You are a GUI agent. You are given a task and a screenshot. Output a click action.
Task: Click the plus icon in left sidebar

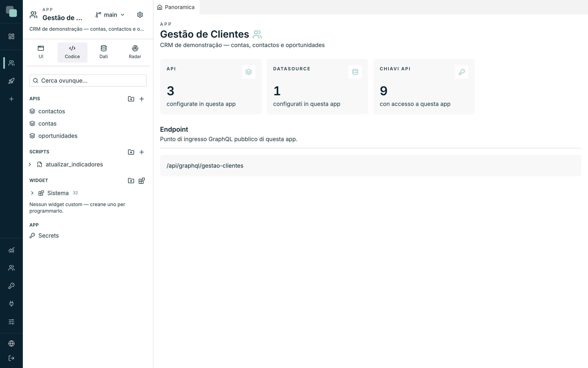point(11,99)
